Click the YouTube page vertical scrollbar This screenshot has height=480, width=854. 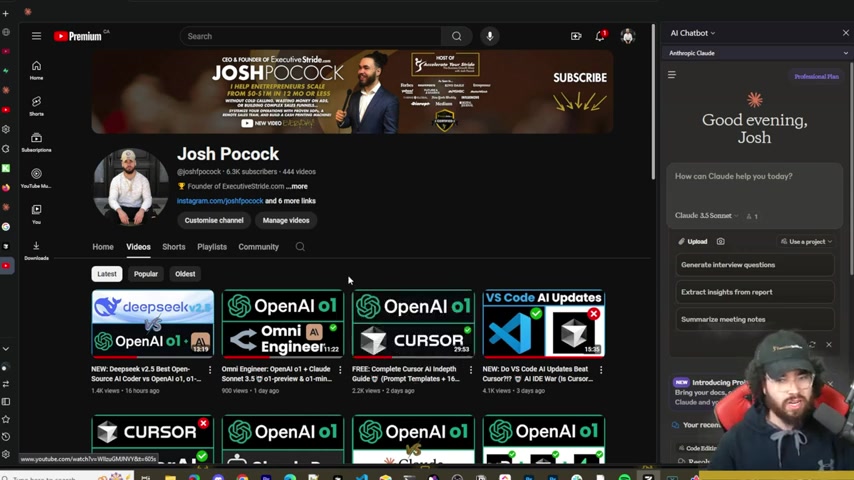click(x=653, y=104)
